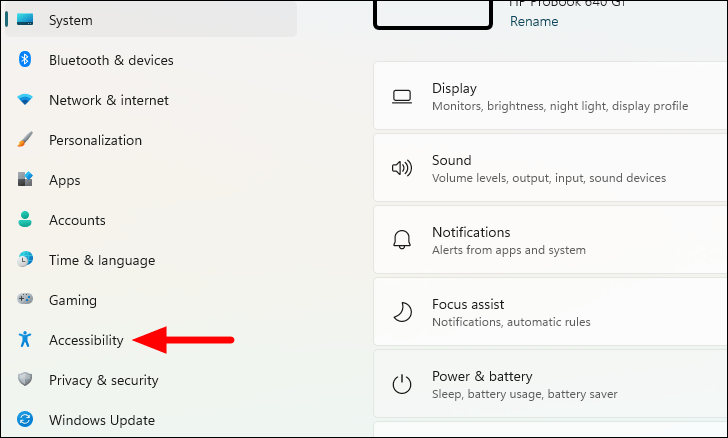
Task: Click the Accounts person icon
Action: click(26, 220)
